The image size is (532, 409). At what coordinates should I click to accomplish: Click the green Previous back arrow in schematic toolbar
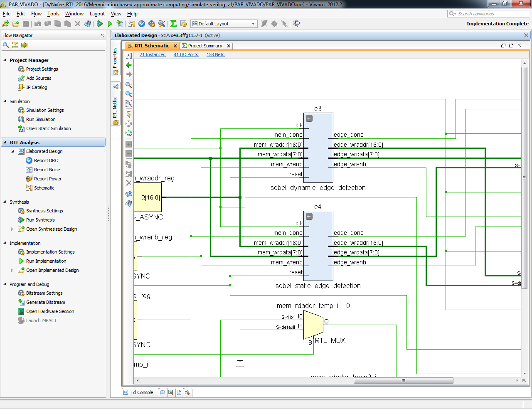click(129, 65)
